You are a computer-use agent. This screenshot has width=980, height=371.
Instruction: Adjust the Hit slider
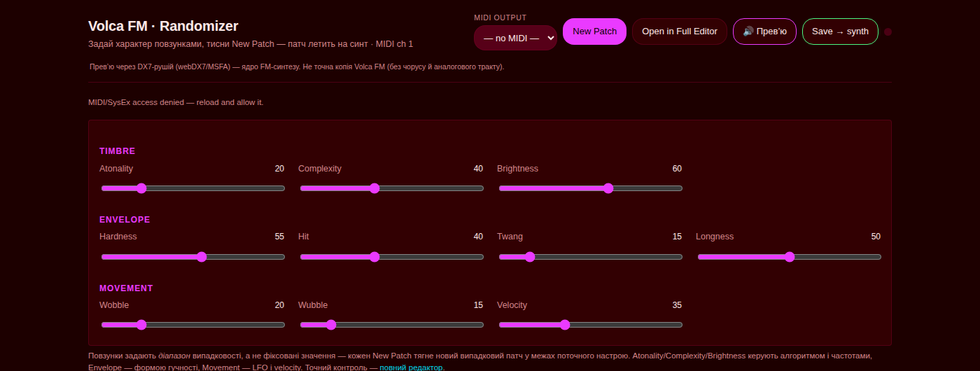pos(392,257)
